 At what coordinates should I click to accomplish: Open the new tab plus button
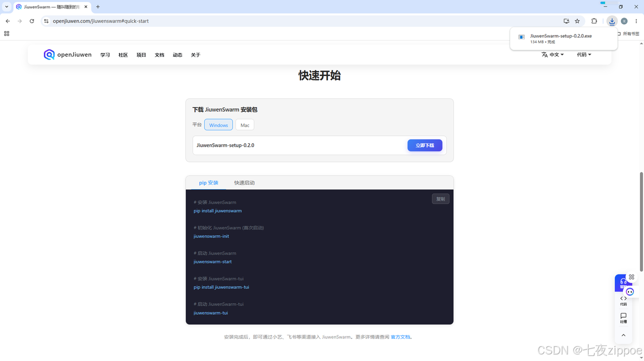pos(98,7)
